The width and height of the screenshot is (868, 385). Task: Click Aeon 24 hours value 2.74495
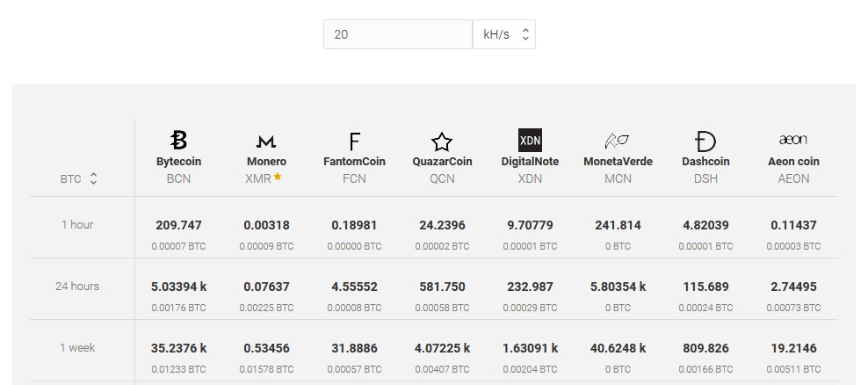pyautogui.click(x=793, y=287)
